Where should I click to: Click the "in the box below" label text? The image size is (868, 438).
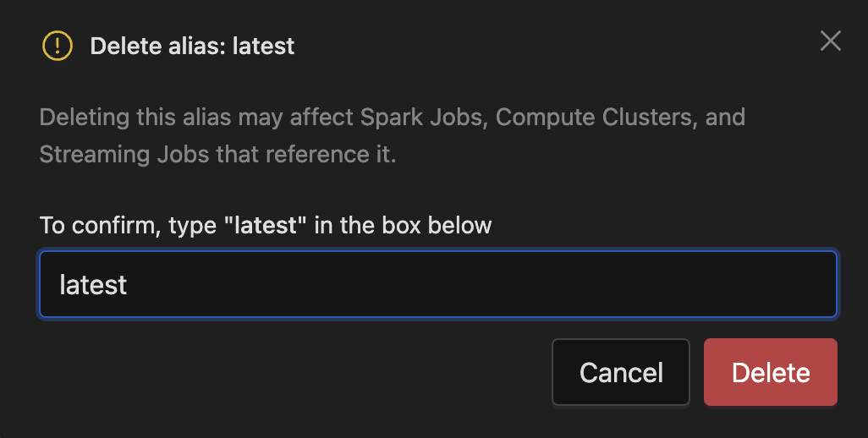pos(403,226)
